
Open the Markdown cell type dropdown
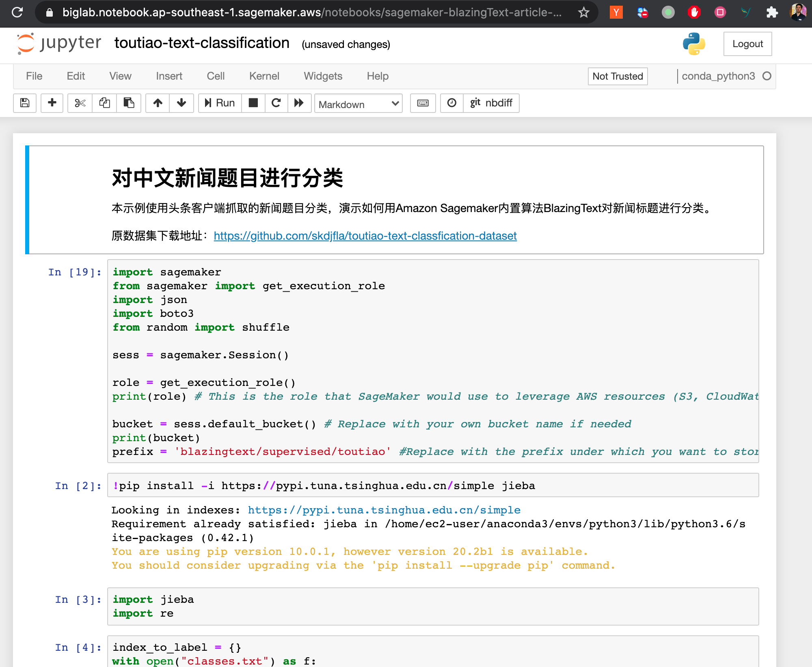click(358, 104)
